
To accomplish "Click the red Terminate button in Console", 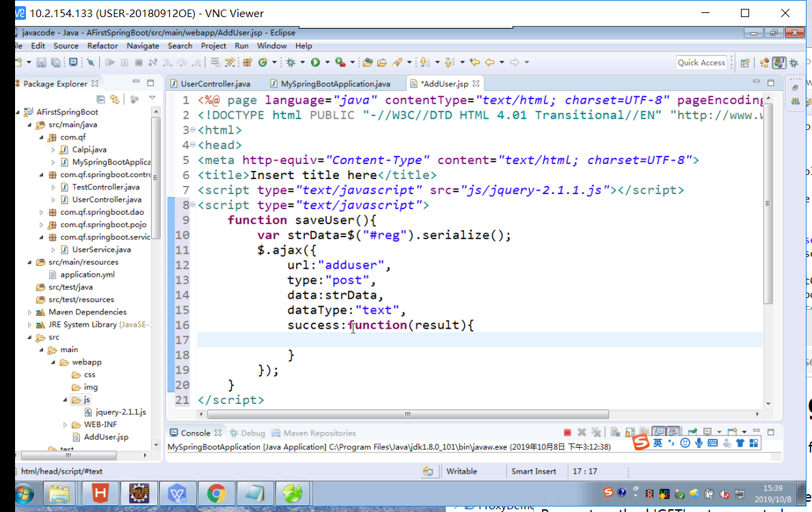I will pos(567,432).
